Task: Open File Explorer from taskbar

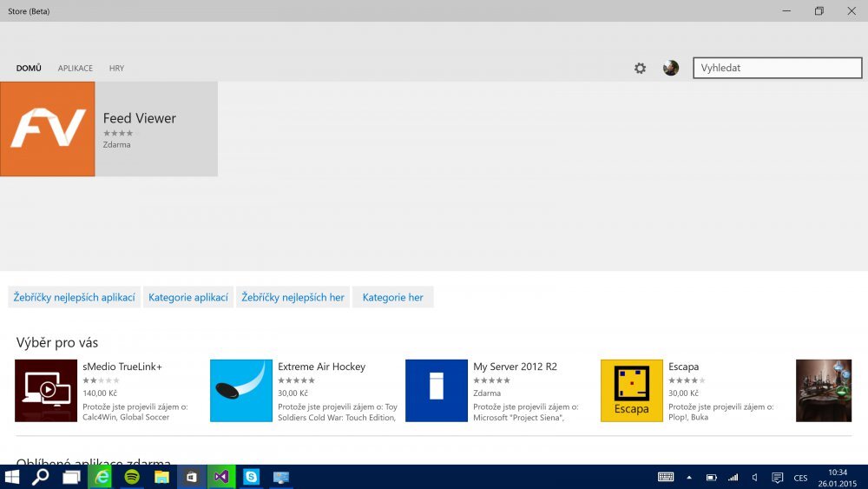Action: (x=161, y=477)
